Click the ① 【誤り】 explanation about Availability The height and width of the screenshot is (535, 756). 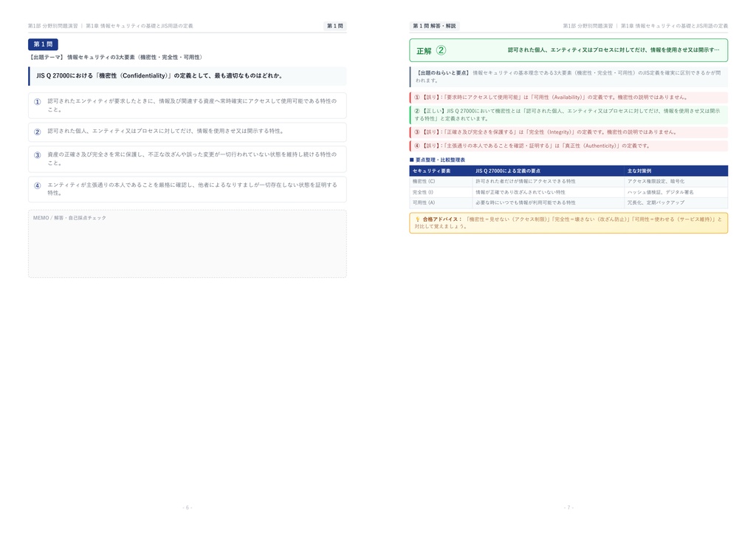[568, 98]
